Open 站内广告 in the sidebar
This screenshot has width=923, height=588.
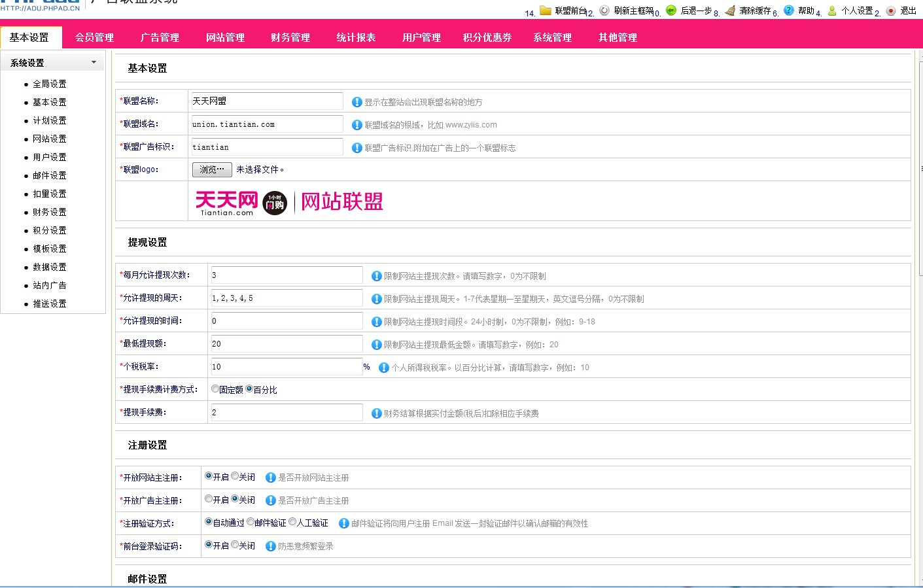[50, 285]
